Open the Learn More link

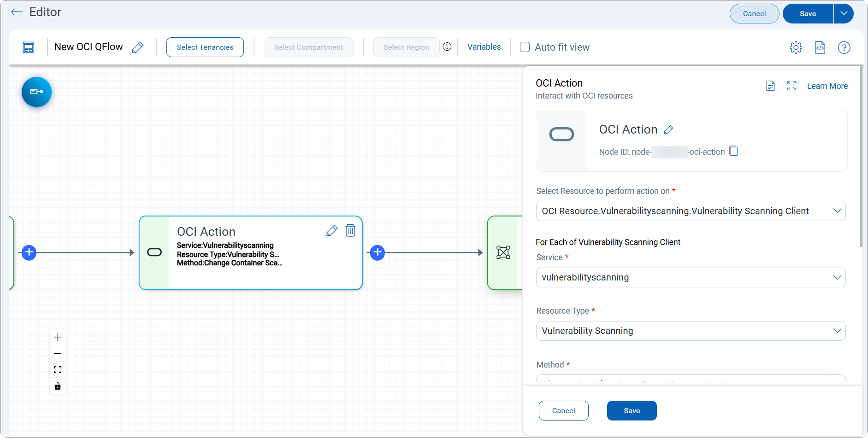point(827,86)
